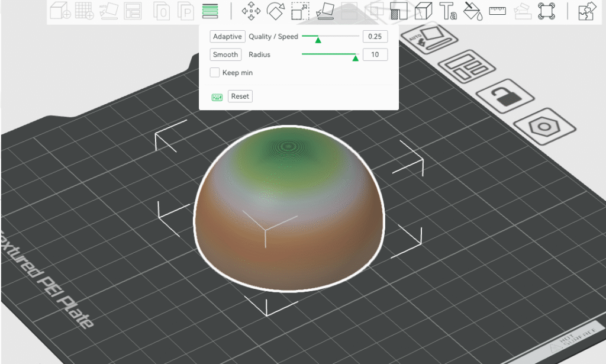Select the Scale tool
Image resolution: width=606 pixels, height=364 pixels.
(x=300, y=11)
